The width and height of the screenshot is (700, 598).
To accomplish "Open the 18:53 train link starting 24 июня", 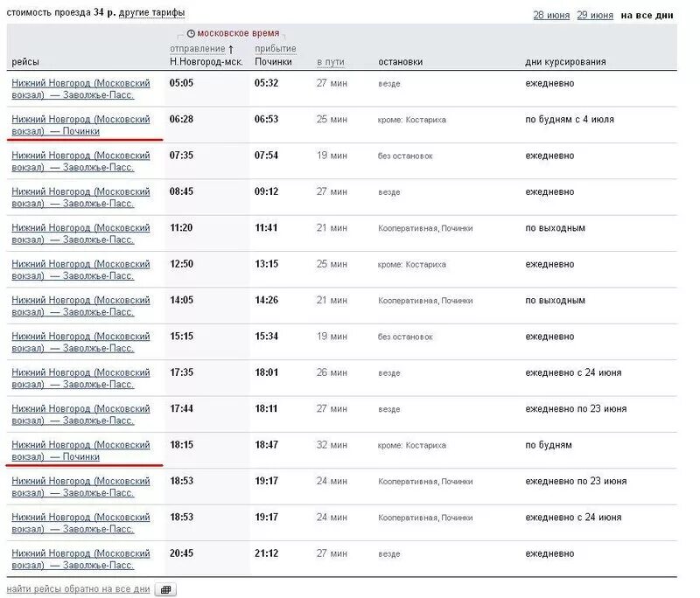I will coord(80,523).
